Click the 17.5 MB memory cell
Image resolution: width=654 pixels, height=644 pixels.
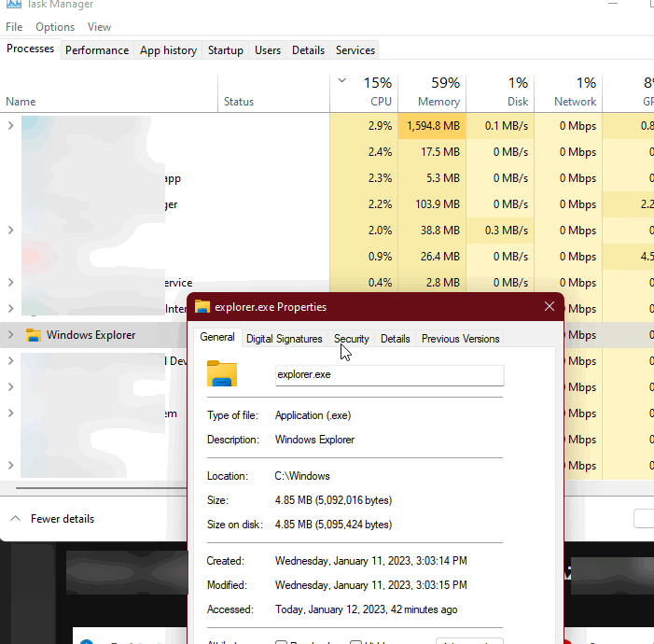click(x=432, y=152)
